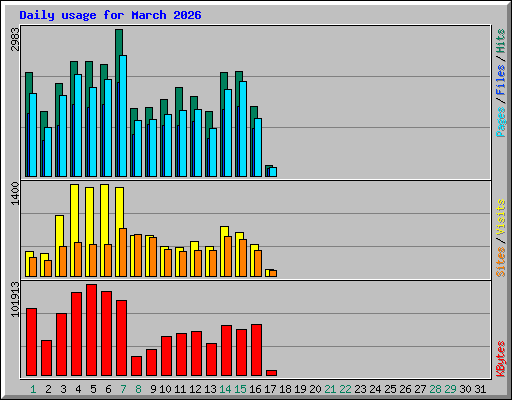The width and height of the screenshot is (512, 400).
Task: Click the KBytes legend label
Action: pyautogui.click(x=501, y=359)
